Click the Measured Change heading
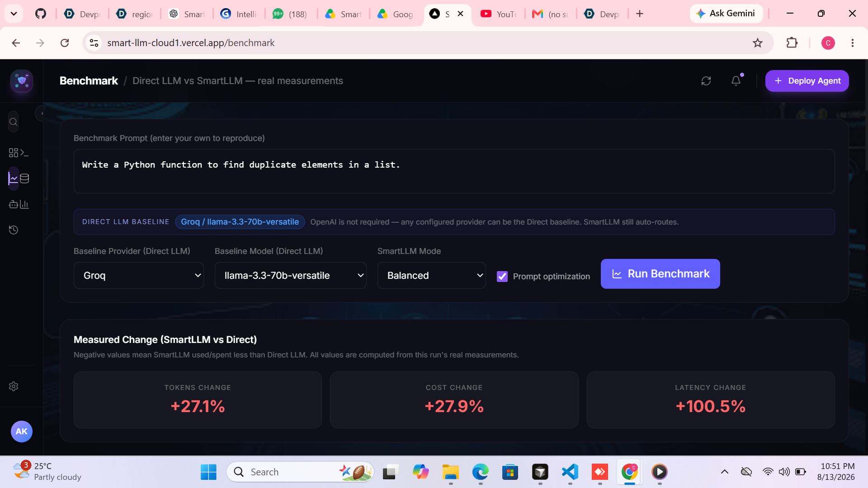The height and width of the screenshot is (488, 868). click(165, 340)
